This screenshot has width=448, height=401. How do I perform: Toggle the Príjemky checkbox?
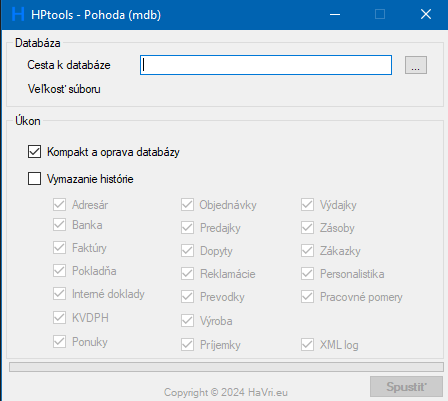tap(187, 345)
